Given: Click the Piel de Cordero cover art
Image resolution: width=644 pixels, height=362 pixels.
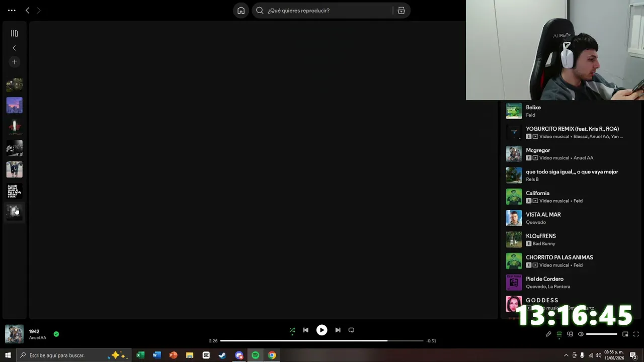Looking at the screenshot, I should 514,283.
